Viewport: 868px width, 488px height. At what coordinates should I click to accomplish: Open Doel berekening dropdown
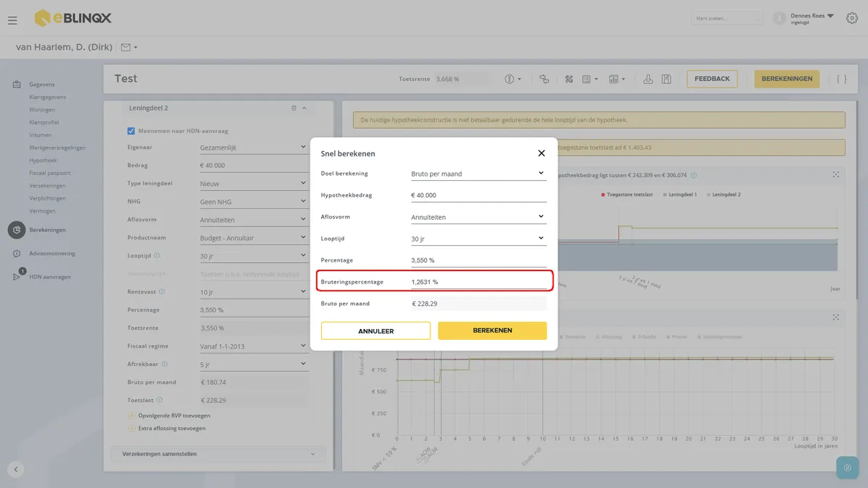click(x=479, y=174)
